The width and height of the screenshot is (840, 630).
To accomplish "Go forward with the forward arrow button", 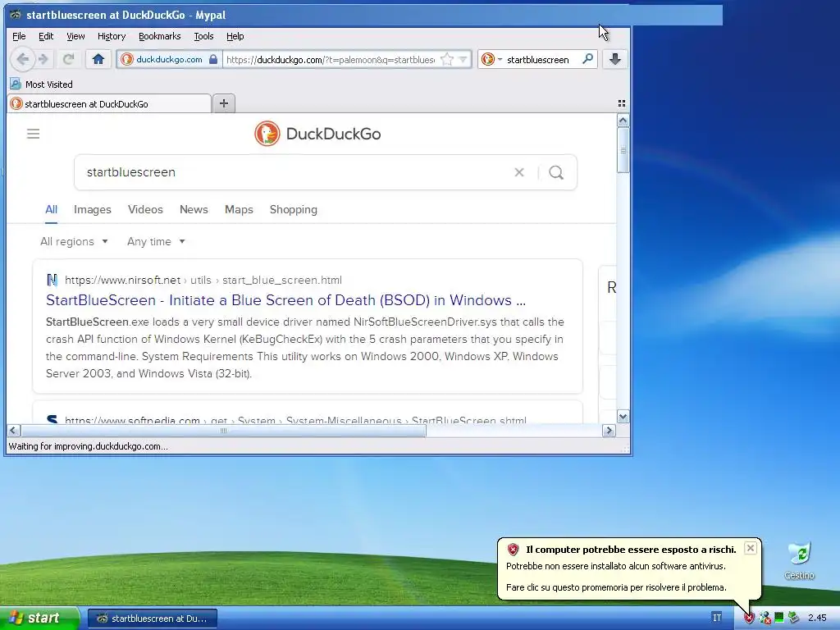I will click(x=44, y=59).
